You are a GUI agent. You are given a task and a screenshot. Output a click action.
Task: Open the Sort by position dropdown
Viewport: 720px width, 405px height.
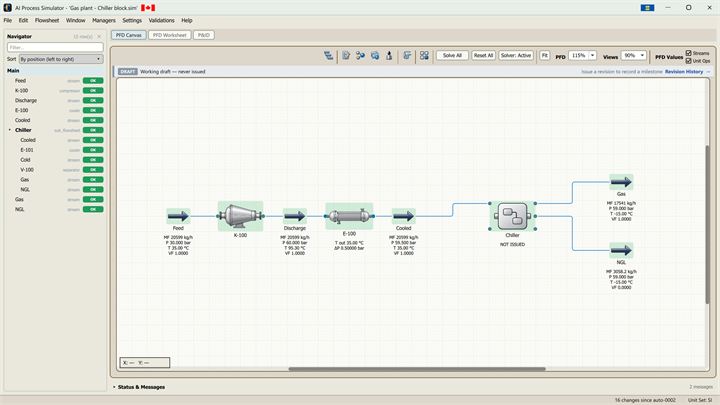(x=61, y=59)
